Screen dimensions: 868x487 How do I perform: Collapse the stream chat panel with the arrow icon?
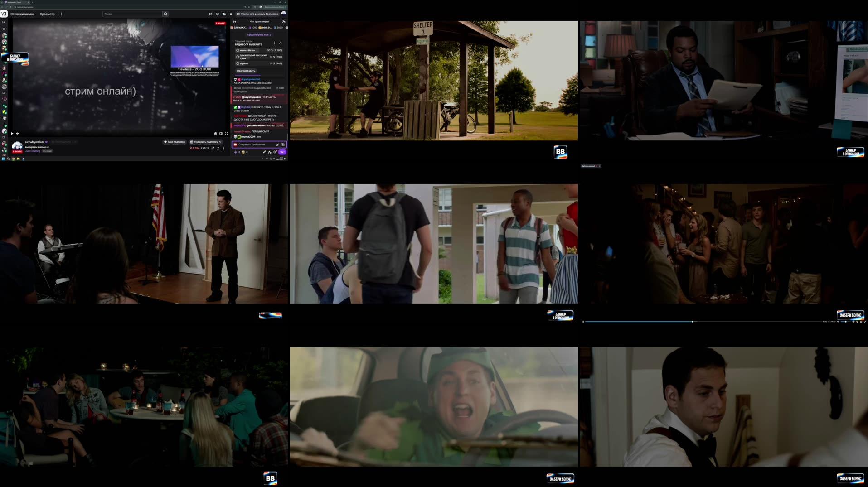click(234, 22)
